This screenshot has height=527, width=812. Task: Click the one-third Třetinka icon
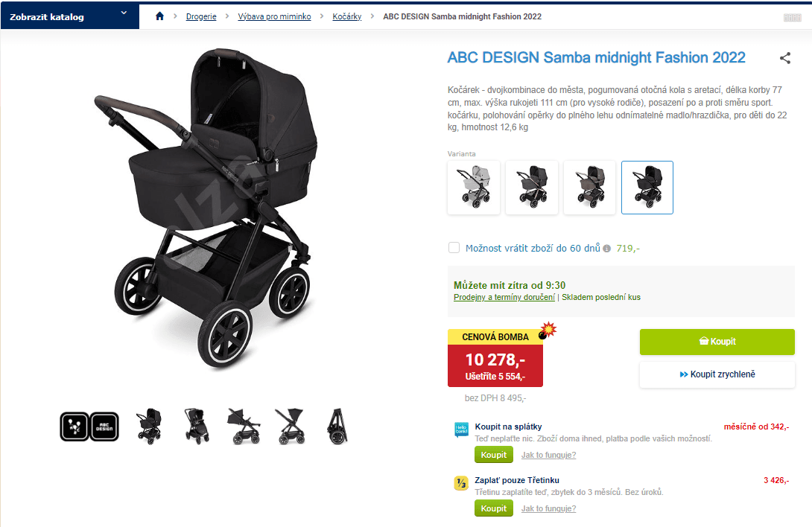(461, 483)
